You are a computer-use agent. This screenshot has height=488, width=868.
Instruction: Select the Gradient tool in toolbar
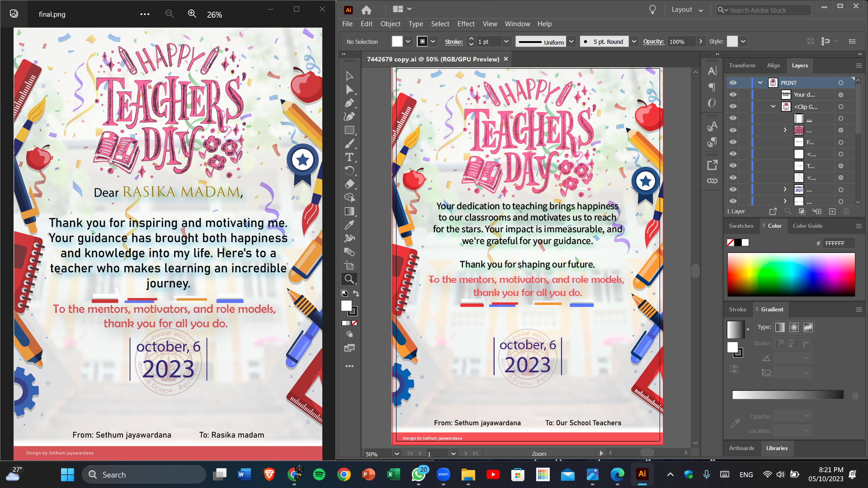(349, 211)
